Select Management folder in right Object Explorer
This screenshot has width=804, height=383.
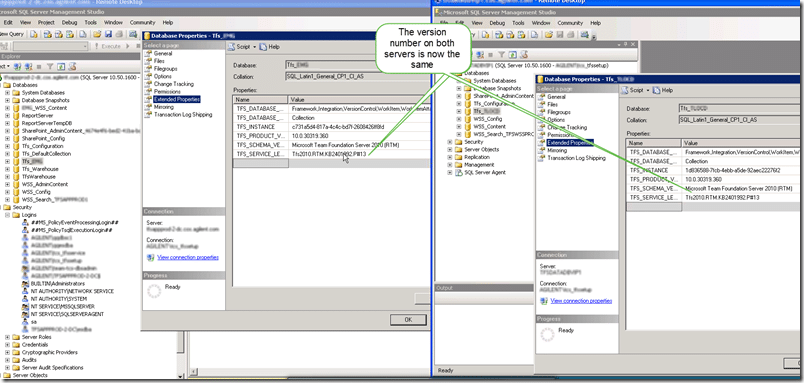tap(479, 165)
